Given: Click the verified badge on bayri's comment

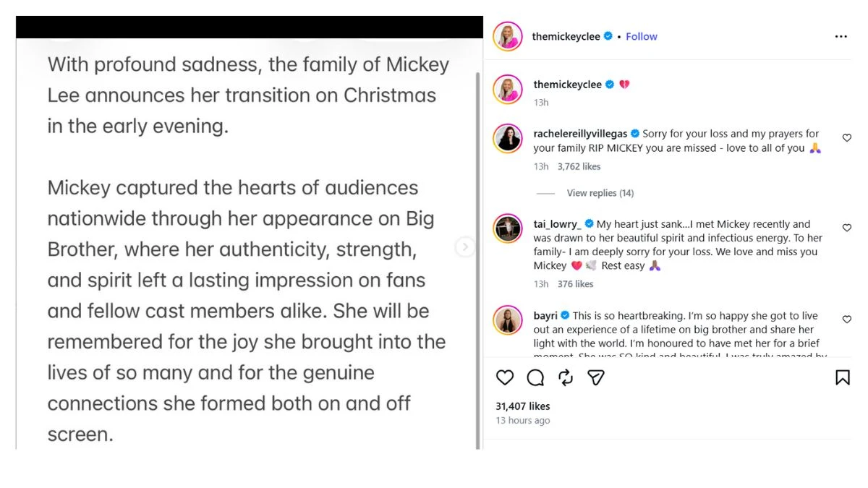Looking at the screenshot, I should click(563, 316).
